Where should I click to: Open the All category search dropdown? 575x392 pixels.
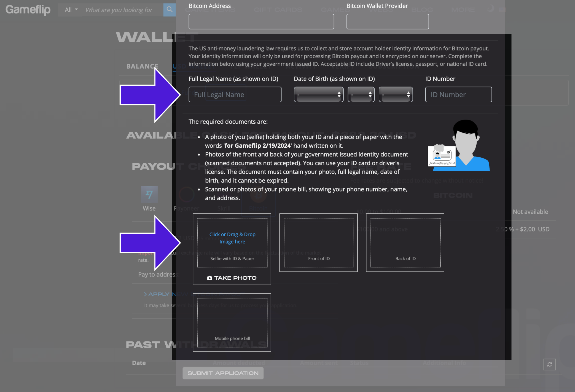tap(71, 10)
